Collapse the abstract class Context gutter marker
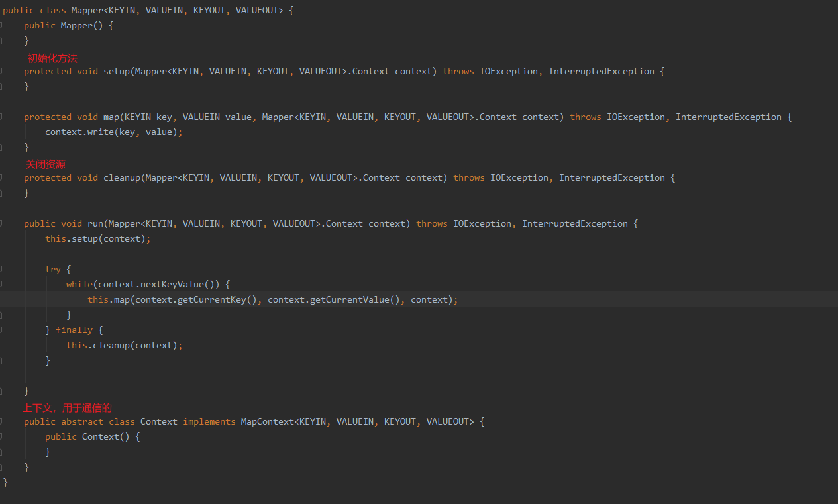Viewport: 838px width, 504px height. (x=1, y=421)
